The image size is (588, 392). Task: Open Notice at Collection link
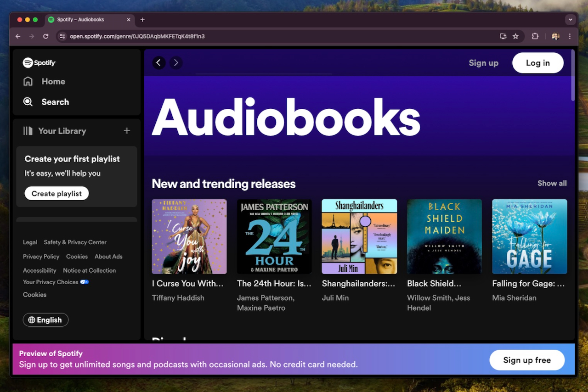point(89,270)
